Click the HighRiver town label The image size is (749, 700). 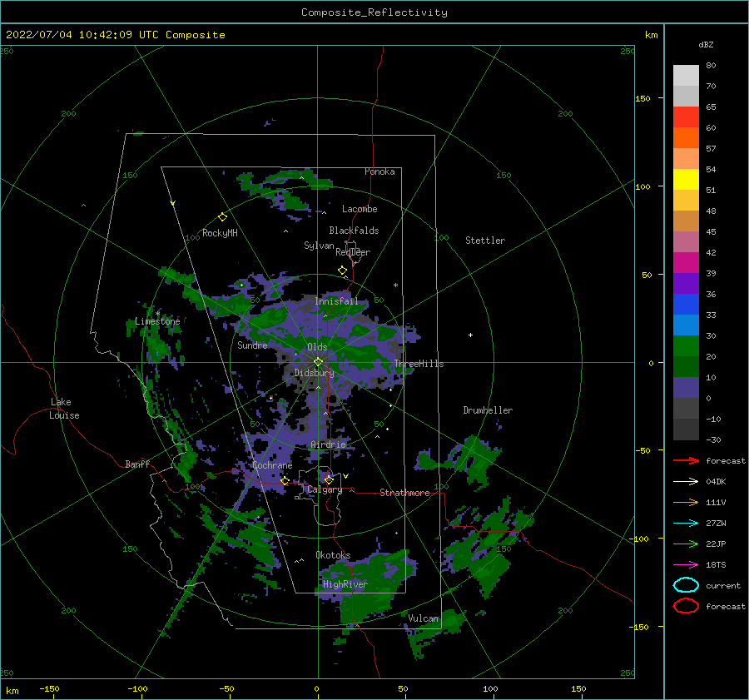point(345,584)
